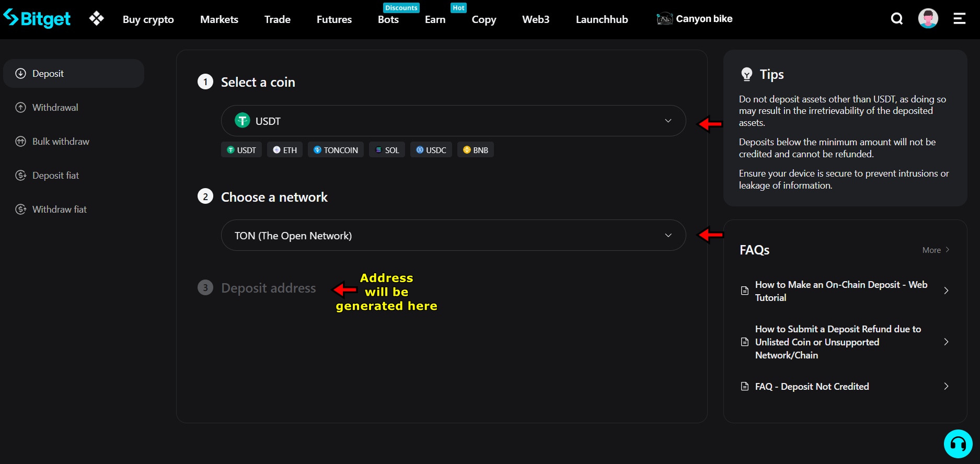
Task: Go to Deposit fiat in the sidebar
Action: 74,176
